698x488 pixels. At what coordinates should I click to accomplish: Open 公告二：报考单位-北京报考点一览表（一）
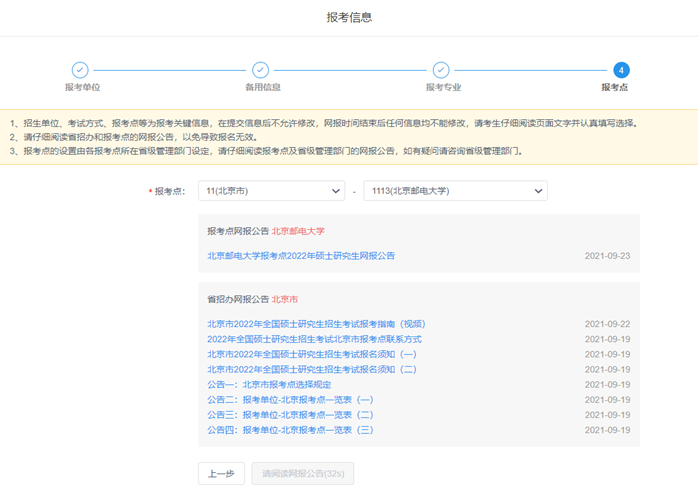coord(290,399)
